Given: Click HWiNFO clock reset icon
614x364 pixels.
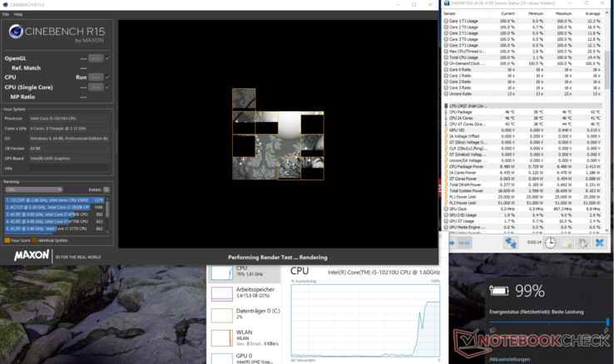Looking at the screenshot, I should [x=551, y=243].
